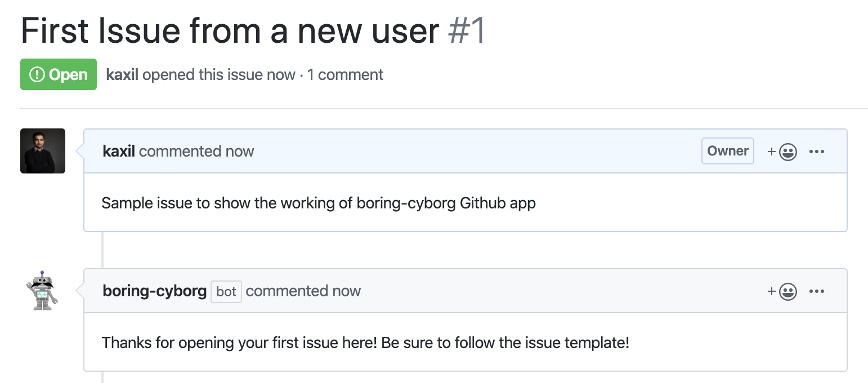The width and height of the screenshot is (868, 383).
Task: Click the exclamation icon in the Open badge
Action: point(37,75)
